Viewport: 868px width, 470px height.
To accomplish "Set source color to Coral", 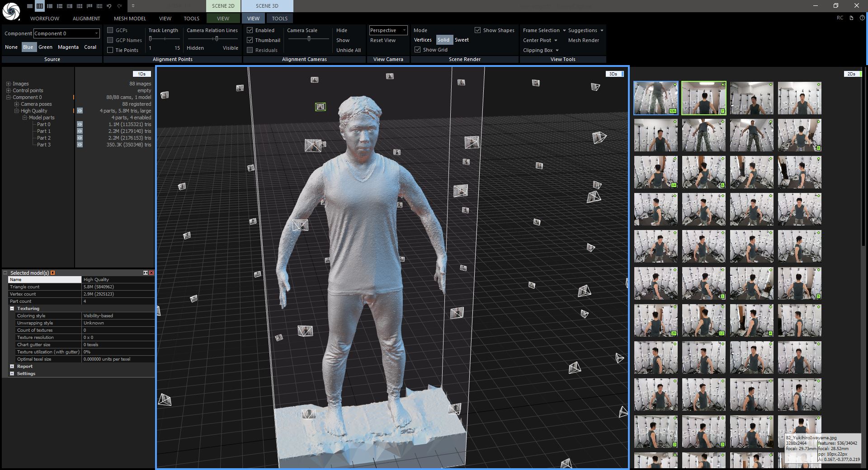I will point(90,47).
